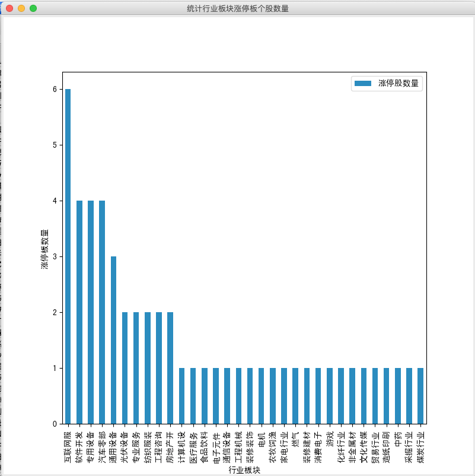The image size is (475, 476).
Task: Click the x-axis label 纺织服装
Action: (x=148, y=447)
